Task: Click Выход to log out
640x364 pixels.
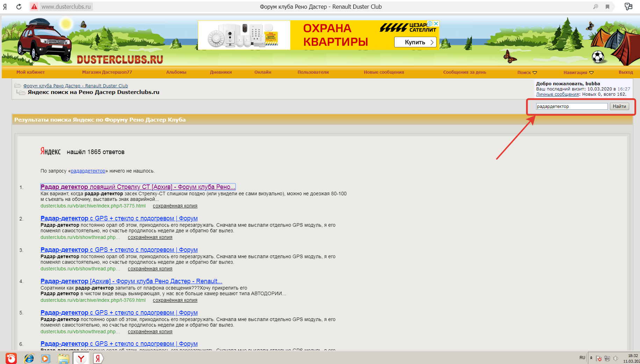Action: click(x=626, y=72)
